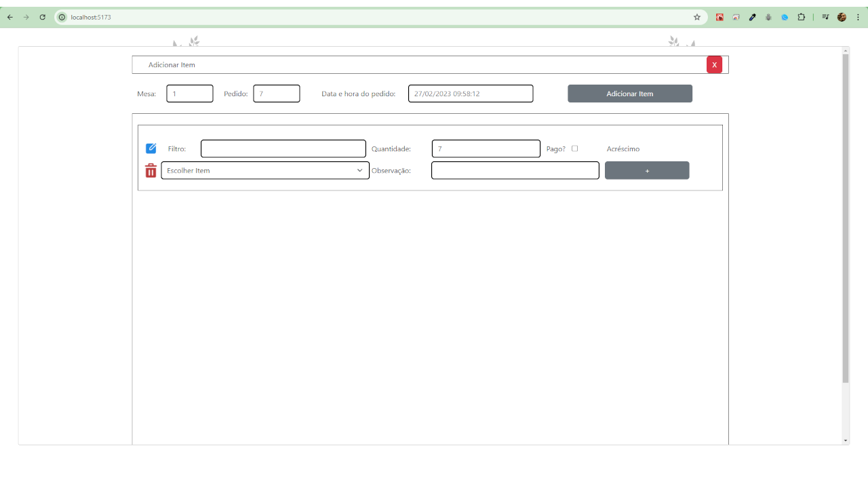Open the Chrome profile avatar
Viewport: 868px width, 488px height.
click(842, 17)
